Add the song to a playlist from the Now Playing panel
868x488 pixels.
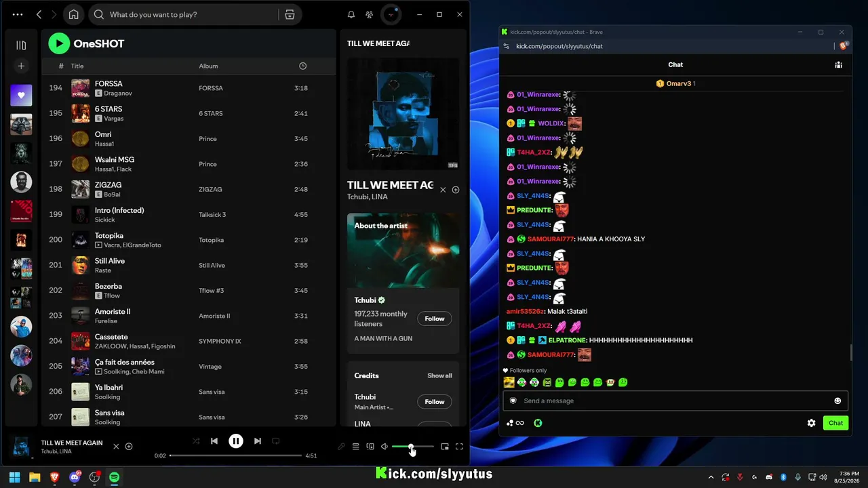tap(456, 190)
